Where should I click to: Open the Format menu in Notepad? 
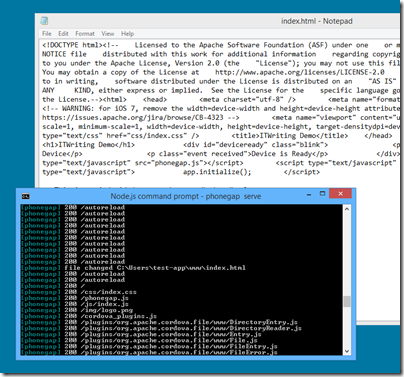85,34
